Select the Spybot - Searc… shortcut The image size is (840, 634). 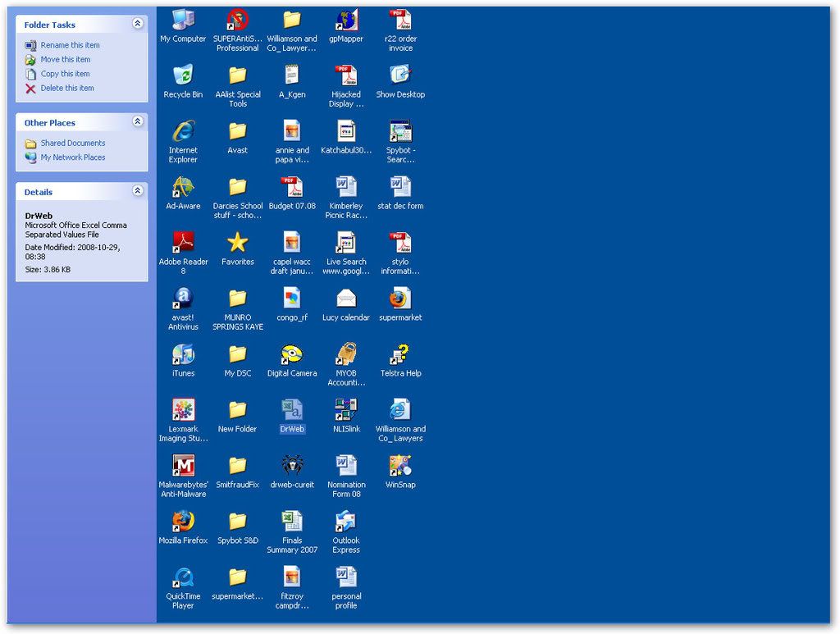400,131
